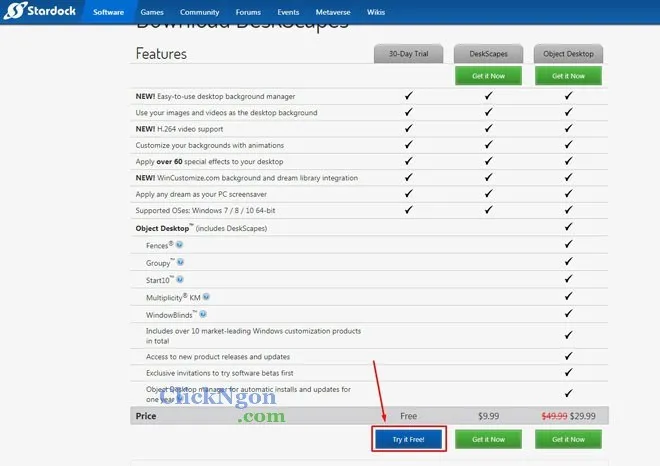Navigate to the Forums section
Screen dimensions: 660x466
click(x=249, y=13)
